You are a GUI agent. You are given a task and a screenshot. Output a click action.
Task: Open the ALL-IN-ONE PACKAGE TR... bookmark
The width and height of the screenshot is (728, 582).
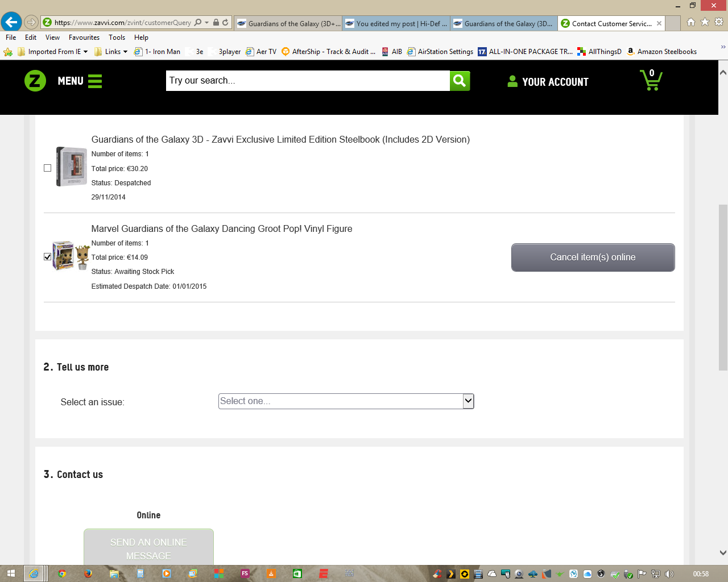[525, 52]
